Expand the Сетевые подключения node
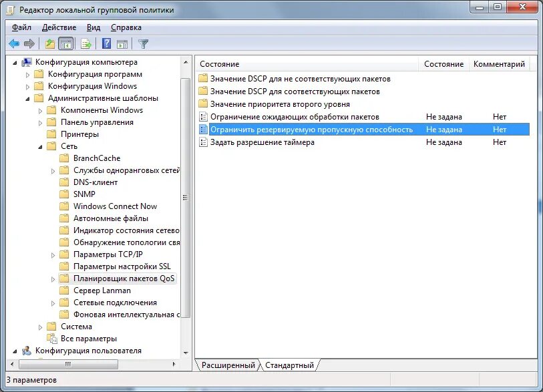Viewport: 543px width, 392px height. pos(53,303)
